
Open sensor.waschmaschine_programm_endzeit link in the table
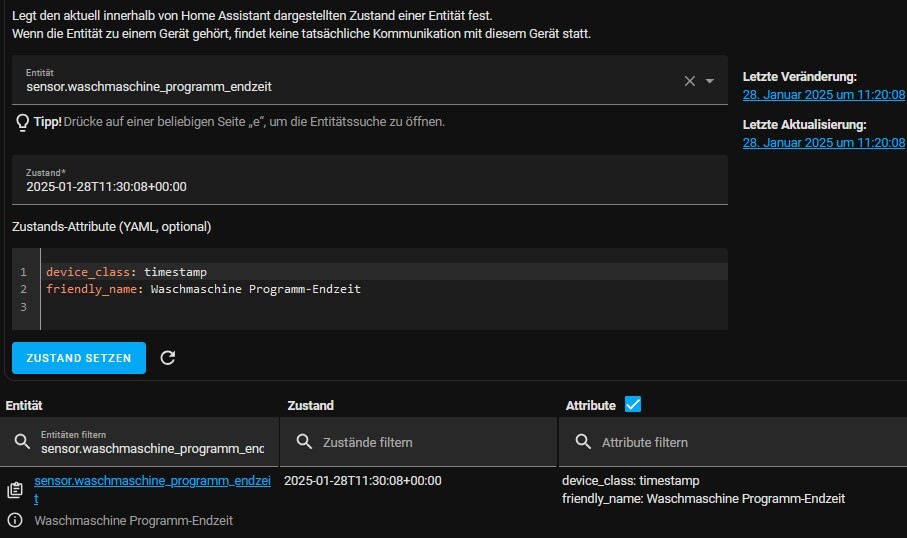pos(152,489)
